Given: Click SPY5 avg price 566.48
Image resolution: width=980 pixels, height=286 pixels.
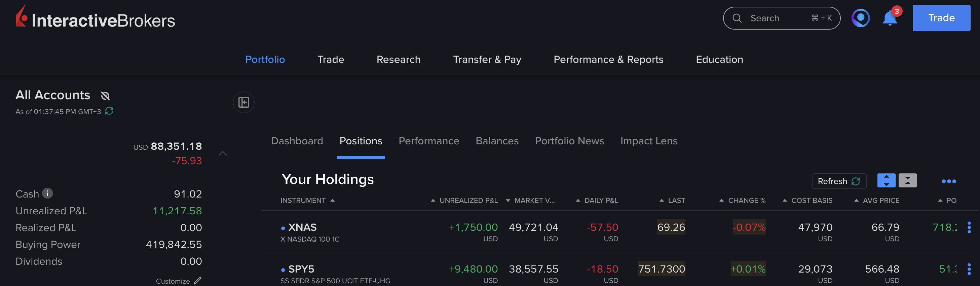Looking at the screenshot, I should [x=882, y=269].
